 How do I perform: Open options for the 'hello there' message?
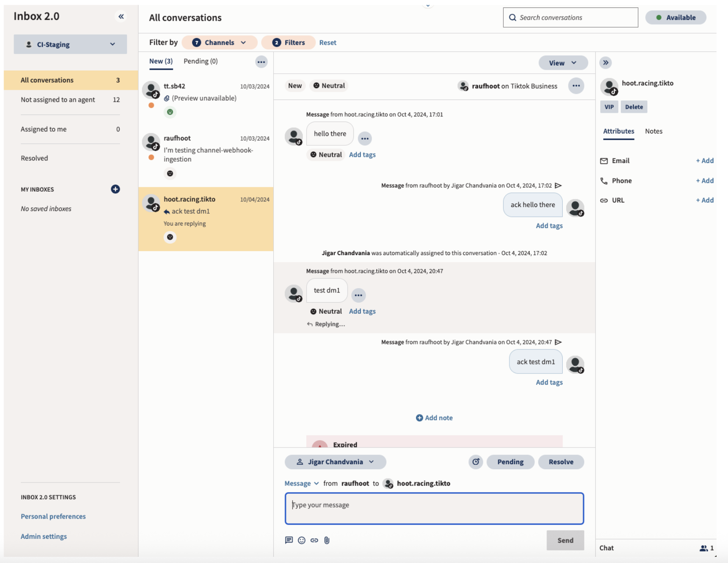tap(365, 138)
